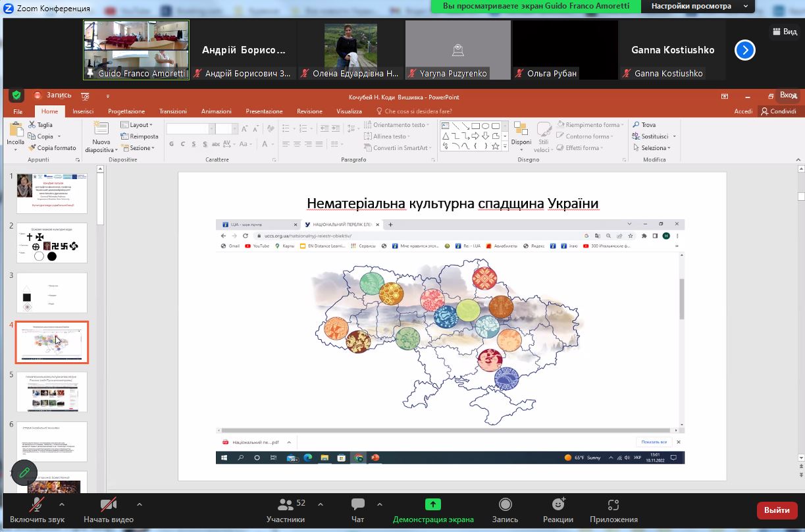Click the green annotation pencil icon
This screenshot has height=532, width=805.
click(24, 472)
